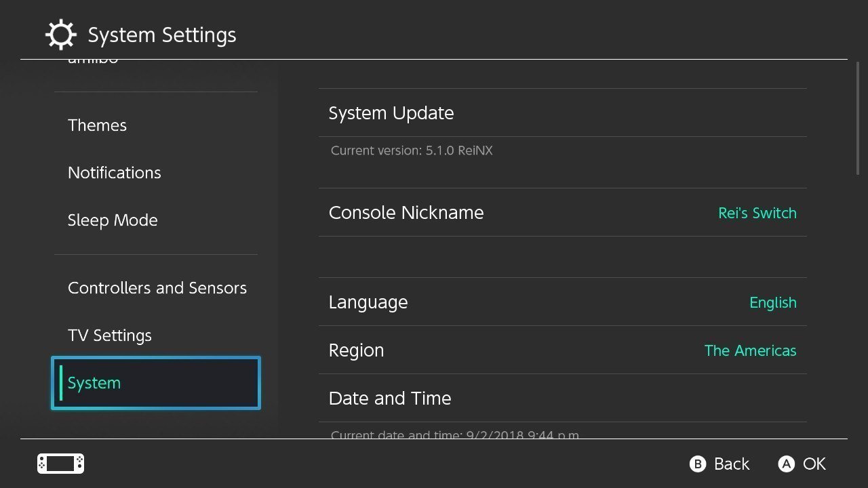Click the B button icon

coord(697,464)
